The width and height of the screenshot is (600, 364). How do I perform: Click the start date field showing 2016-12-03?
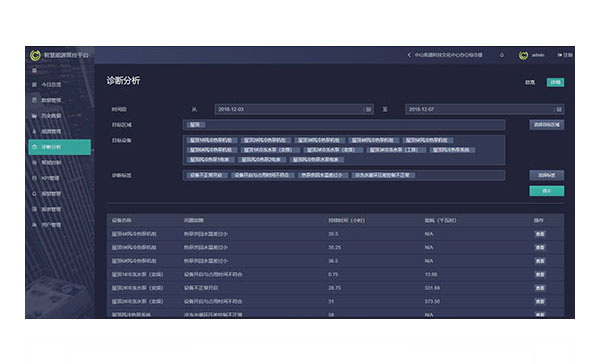coord(294,109)
